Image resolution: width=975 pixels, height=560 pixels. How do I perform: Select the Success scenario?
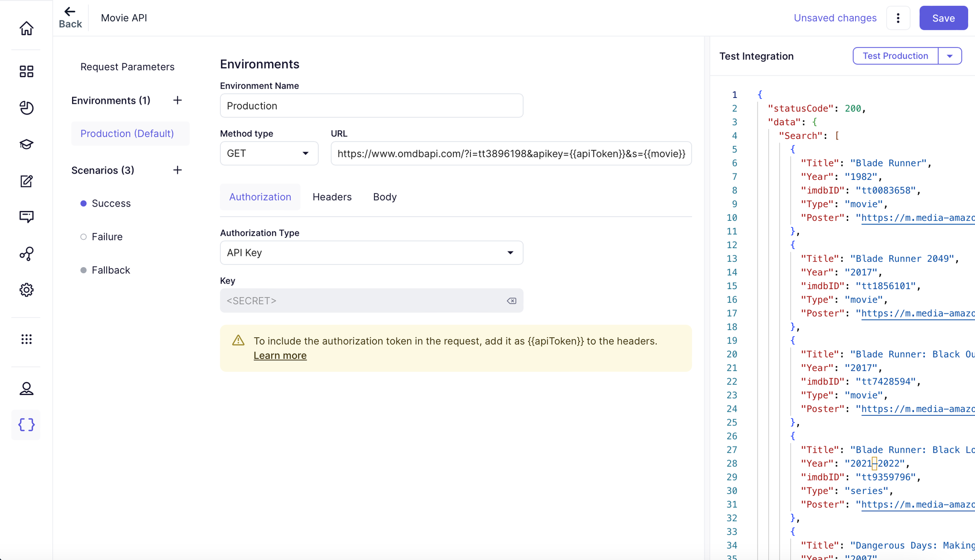point(111,203)
